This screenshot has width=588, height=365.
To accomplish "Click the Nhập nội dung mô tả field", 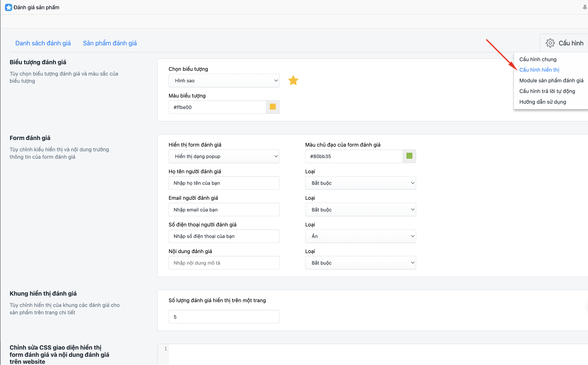I will (x=224, y=263).
